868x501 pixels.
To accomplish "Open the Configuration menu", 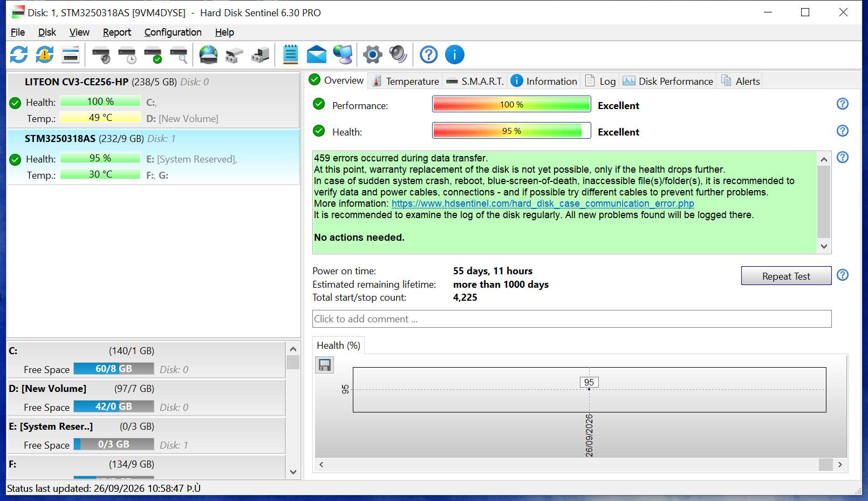I will [173, 32].
